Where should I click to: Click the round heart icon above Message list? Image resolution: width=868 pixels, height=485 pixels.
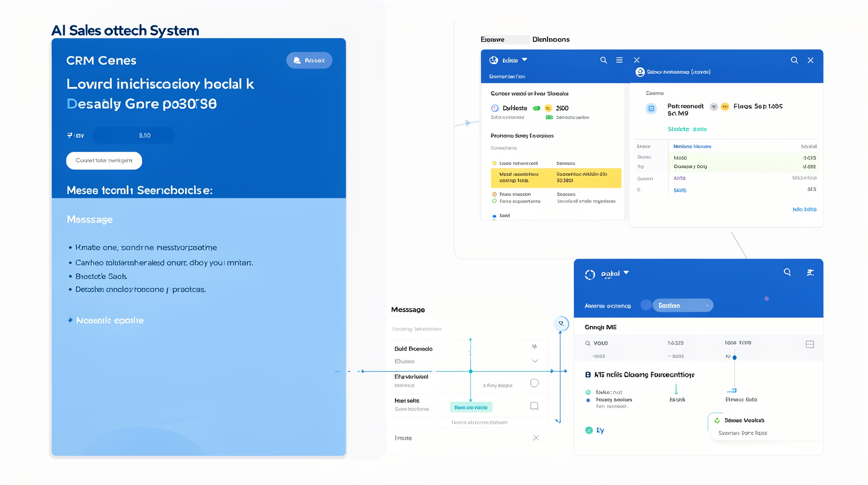[561, 323]
